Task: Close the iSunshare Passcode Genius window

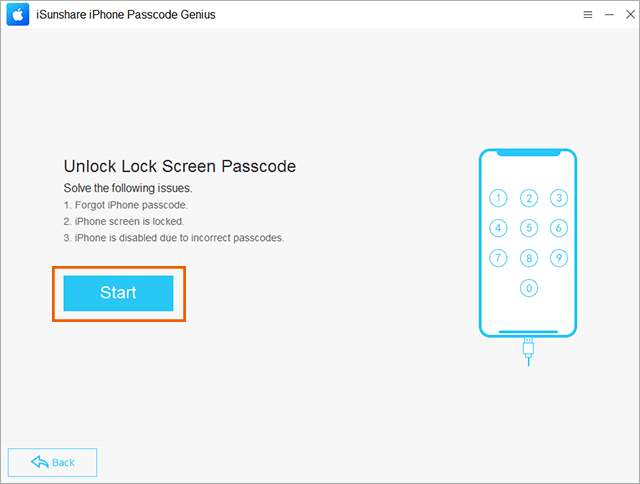Action: (x=630, y=15)
